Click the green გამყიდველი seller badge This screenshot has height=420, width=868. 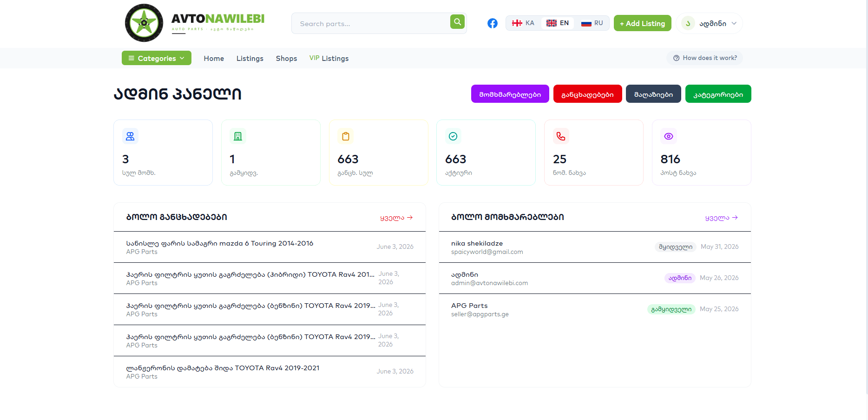pos(671,309)
